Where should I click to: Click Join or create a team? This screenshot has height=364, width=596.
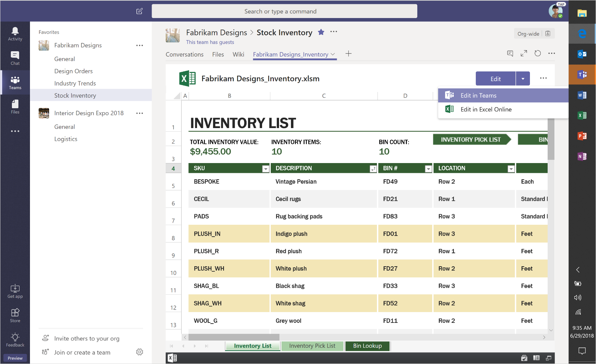click(x=82, y=352)
